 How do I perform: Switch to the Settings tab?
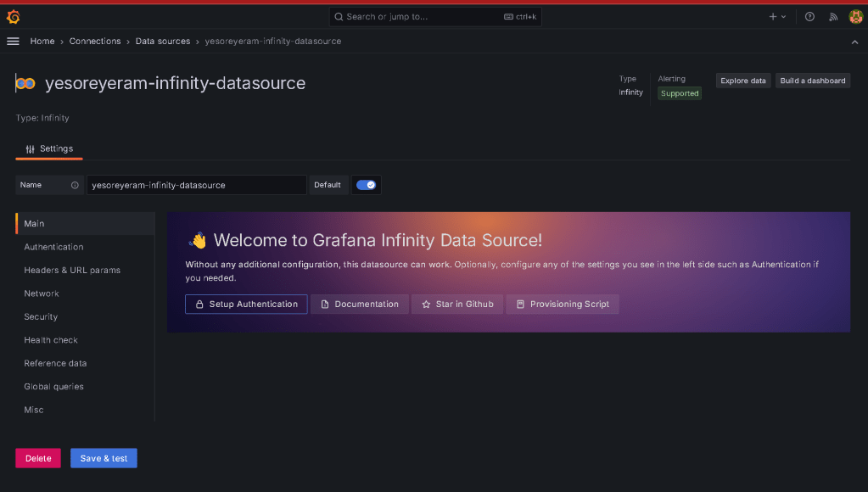click(49, 149)
